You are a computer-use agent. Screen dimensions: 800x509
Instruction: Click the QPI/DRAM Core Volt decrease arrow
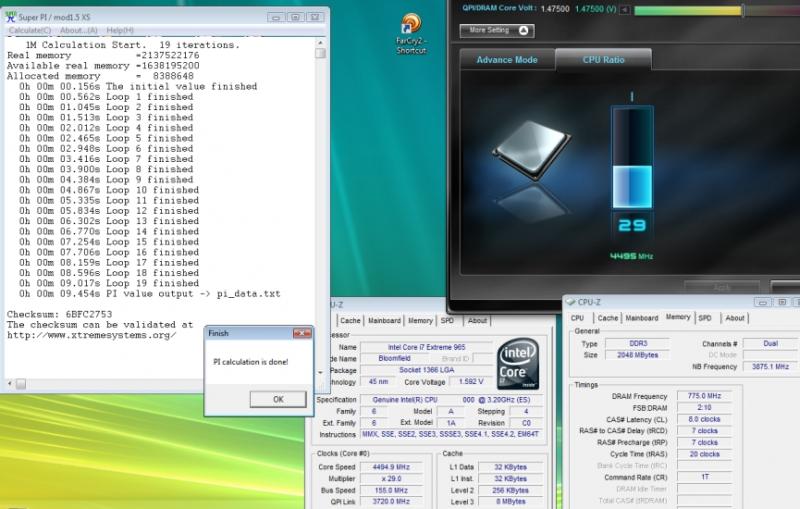coord(624,9)
